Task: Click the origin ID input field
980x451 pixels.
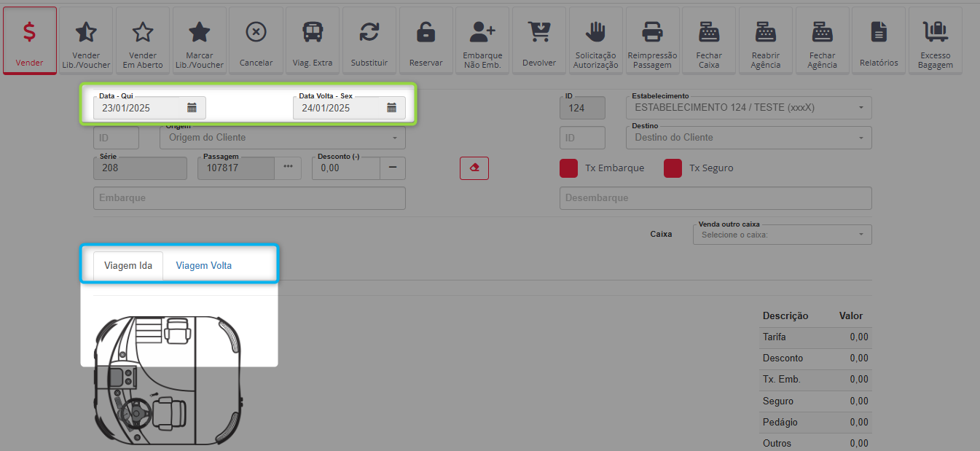Action: (x=116, y=138)
